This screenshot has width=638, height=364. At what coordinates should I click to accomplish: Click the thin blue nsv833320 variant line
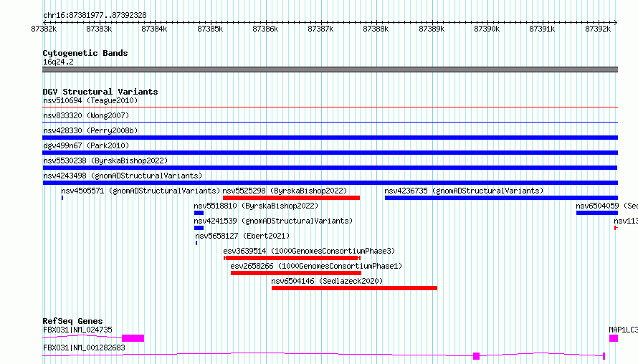coord(330,122)
